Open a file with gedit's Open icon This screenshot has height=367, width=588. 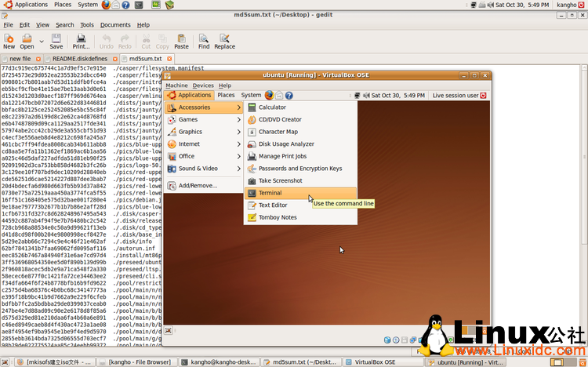tap(27, 42)
